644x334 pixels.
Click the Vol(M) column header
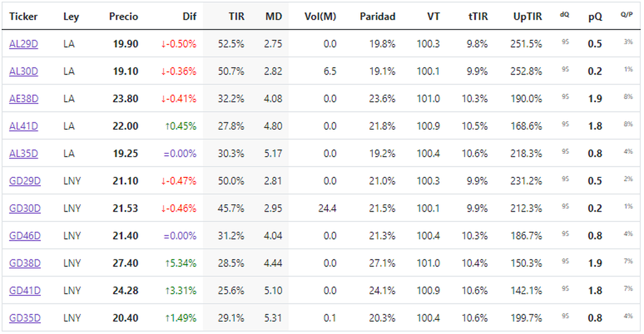pos(320,17)
